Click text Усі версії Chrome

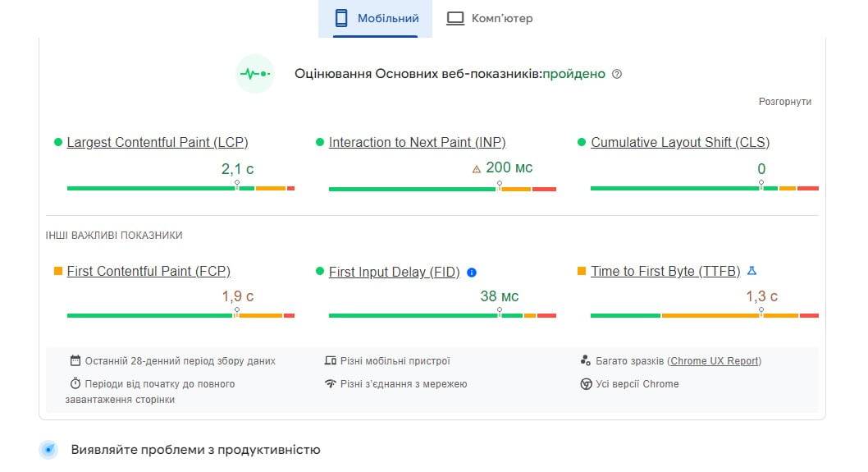637,383
